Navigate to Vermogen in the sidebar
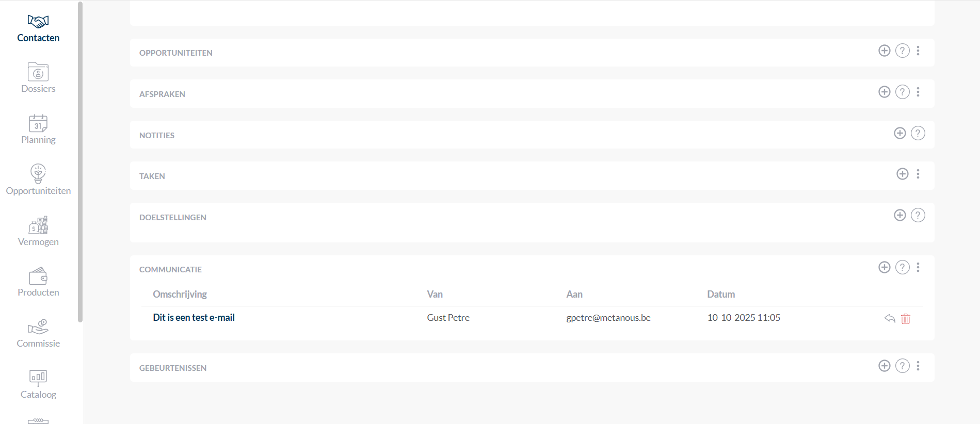980x424 pixels. [x=38, y=232]
